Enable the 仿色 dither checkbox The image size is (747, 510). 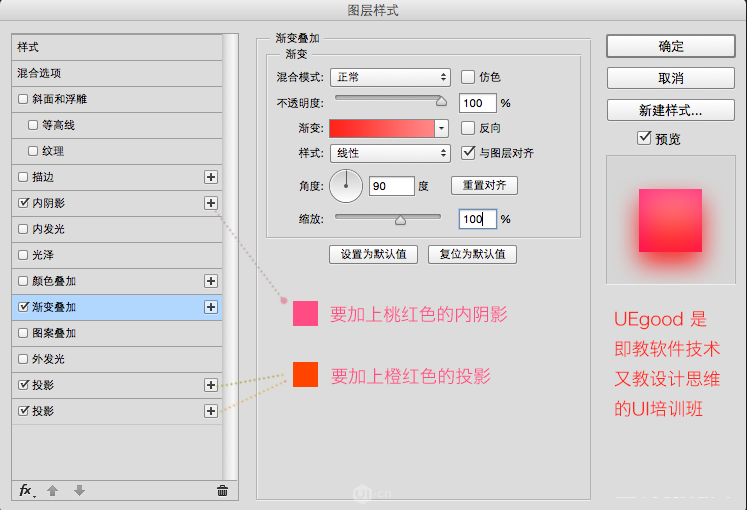468,77
